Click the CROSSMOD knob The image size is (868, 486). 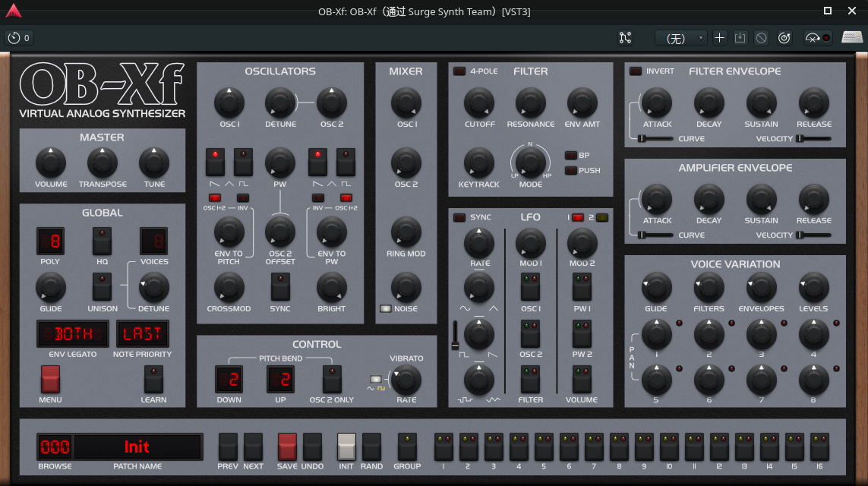point(229,288)
